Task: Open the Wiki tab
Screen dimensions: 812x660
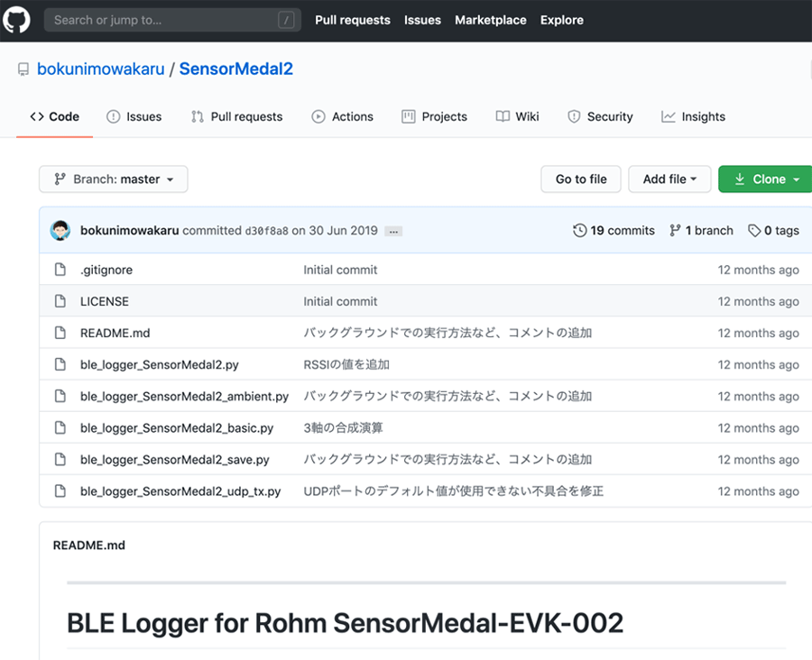Action: [517, 117]
